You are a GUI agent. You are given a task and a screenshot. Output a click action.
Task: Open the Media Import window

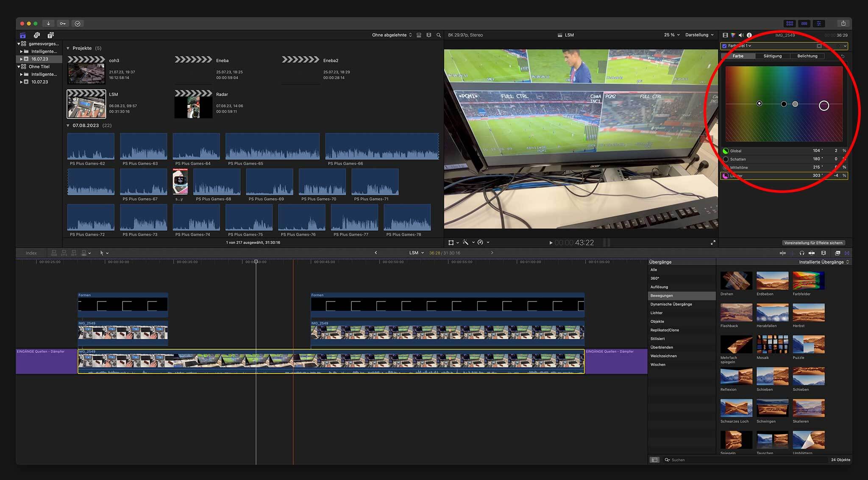coord(48,23)
